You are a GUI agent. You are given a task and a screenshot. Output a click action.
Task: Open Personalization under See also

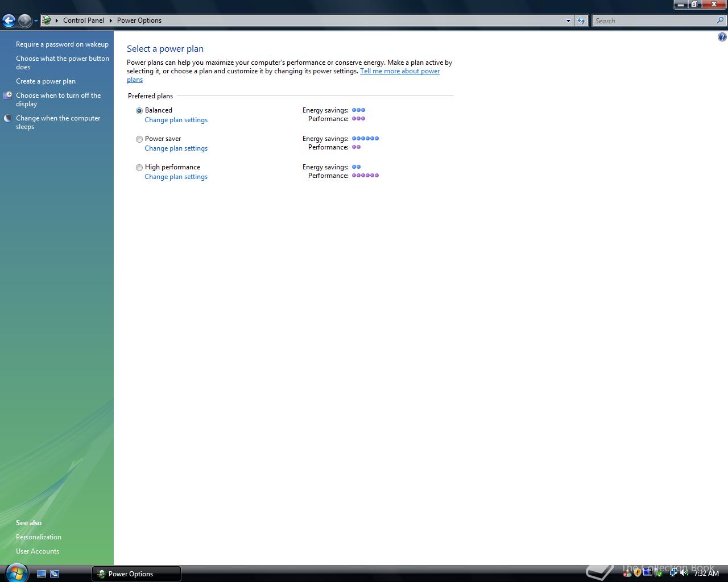tap(39, 537)
